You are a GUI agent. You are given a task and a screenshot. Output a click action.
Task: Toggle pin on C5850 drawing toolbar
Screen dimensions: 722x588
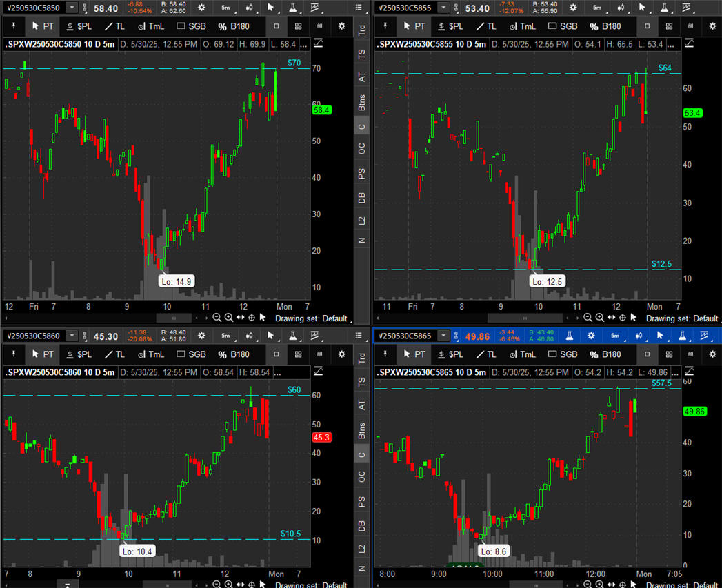click(x=14, y=26)
